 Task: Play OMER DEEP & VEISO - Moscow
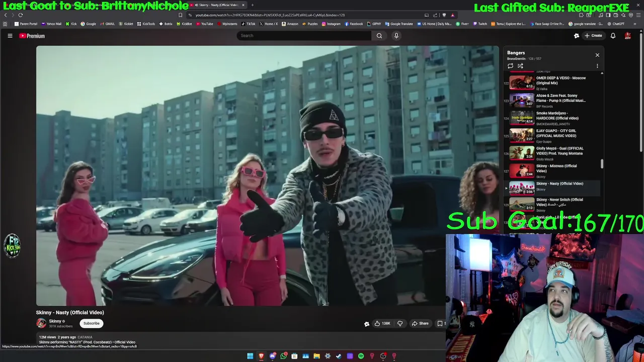pos(552,82)
